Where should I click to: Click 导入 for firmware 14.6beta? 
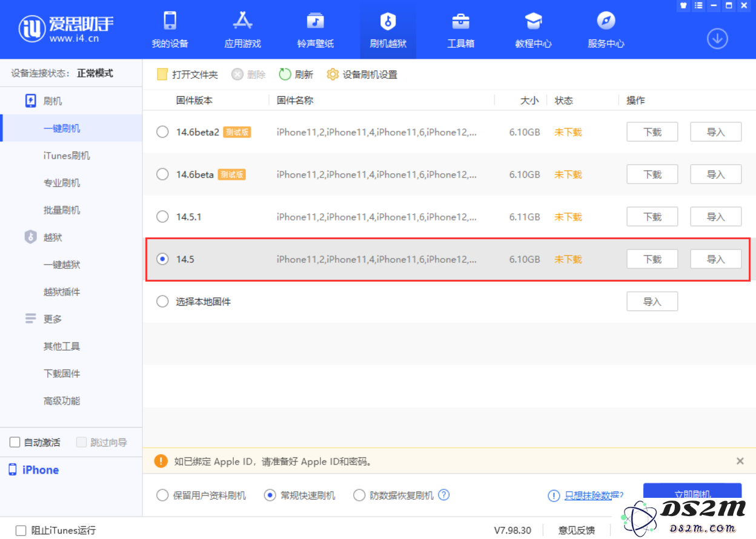[716, 174]
